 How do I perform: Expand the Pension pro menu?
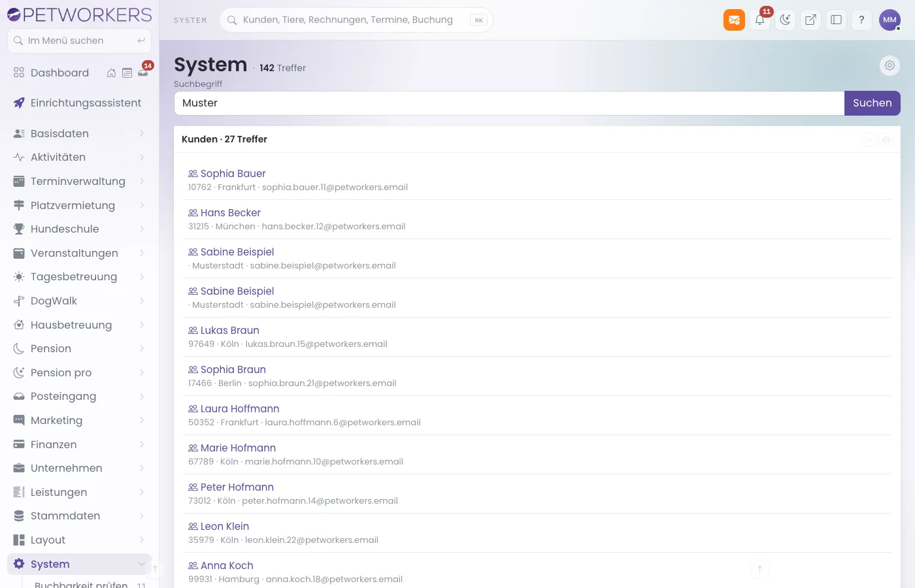coord(79,372)
